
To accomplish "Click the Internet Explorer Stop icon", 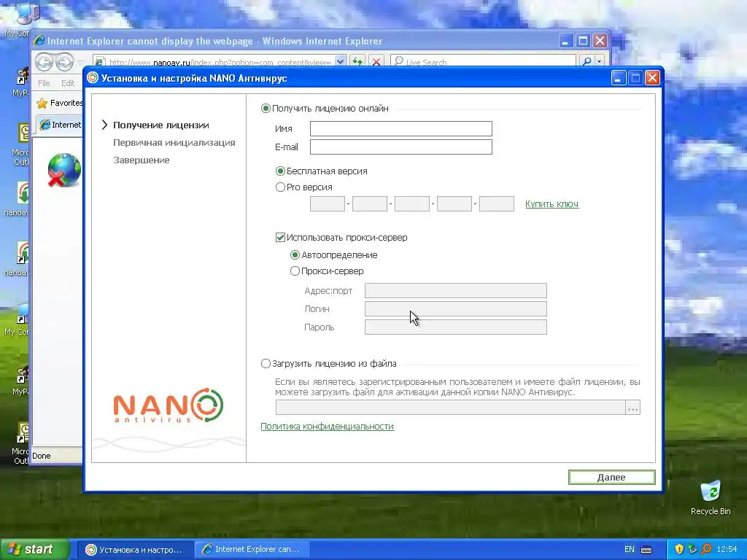I will [x=376, y=61].
